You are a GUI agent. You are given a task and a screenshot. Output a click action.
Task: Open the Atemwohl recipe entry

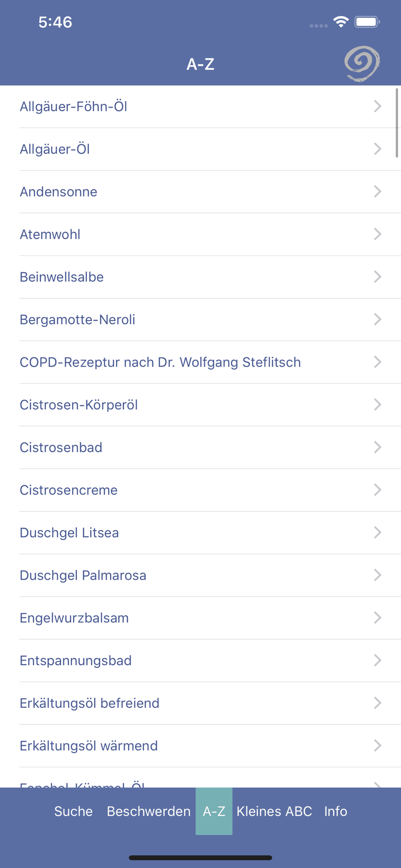pos(50,234)
